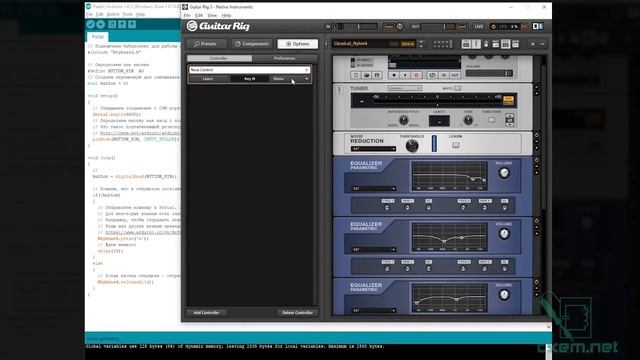
Task: Click the Tuner power toggle on rack edge
Action: tap(536, 87)
